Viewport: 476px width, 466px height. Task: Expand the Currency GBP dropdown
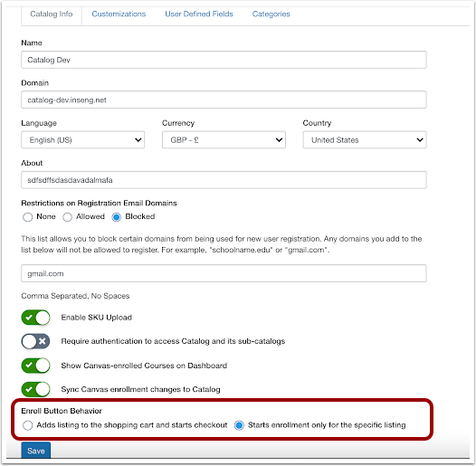[224, 140]
